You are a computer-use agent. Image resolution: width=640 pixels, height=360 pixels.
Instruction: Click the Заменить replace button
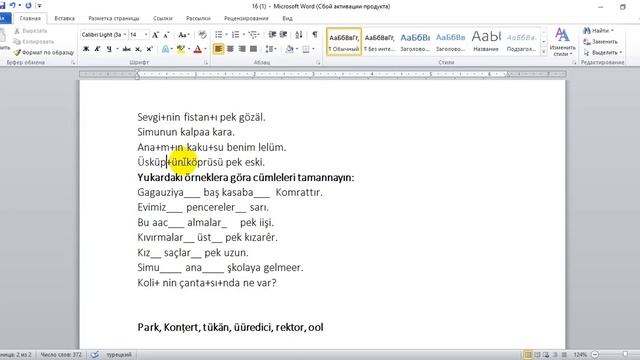(x=600, y=42)
